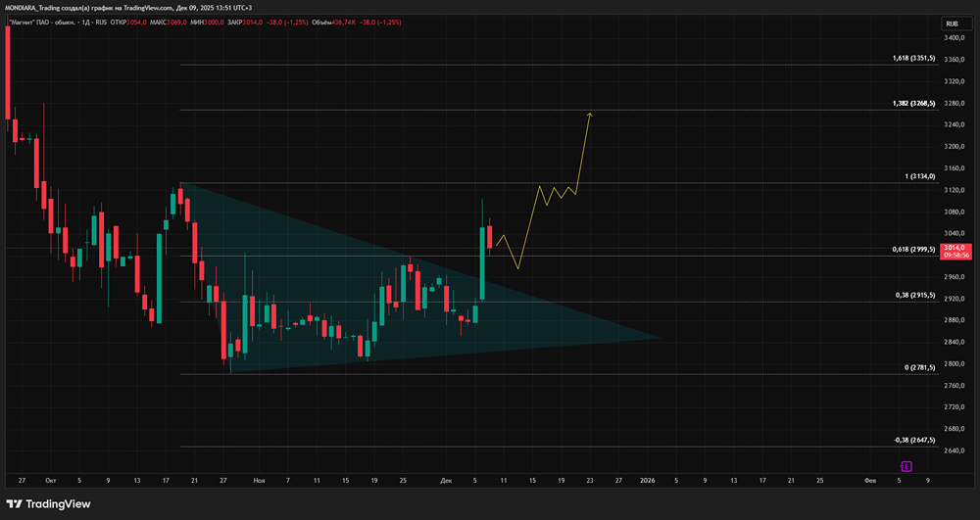Click the МИН 3000,0 low value
This screenshot has height=520, width=980.
pyautogui.click(x=207, y=22)
